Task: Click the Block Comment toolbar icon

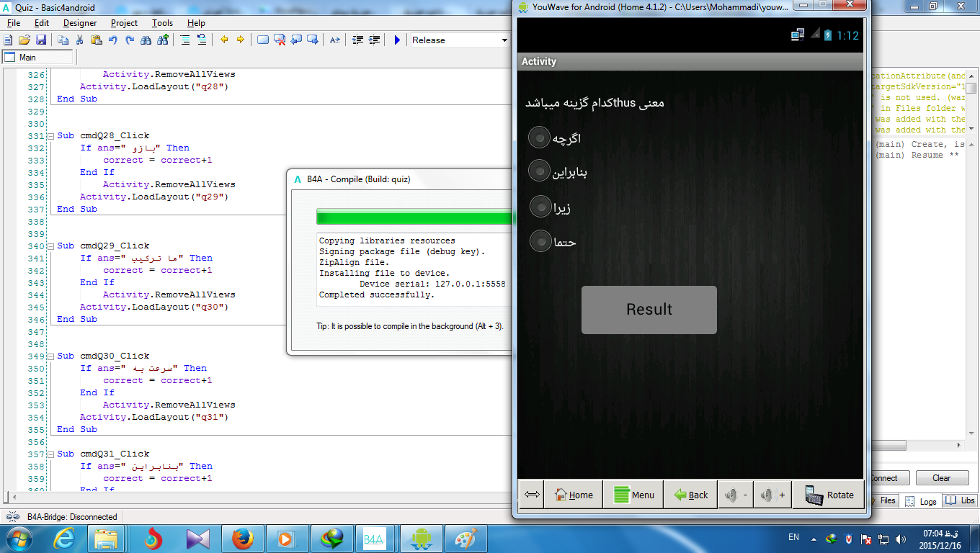Action: click(x=185, y=40)
